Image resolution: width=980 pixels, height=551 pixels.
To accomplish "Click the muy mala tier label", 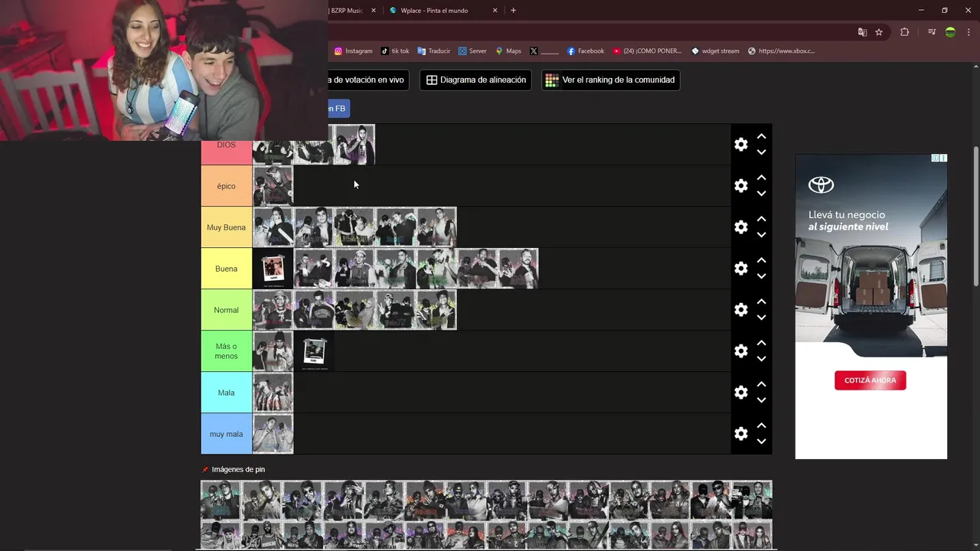I will tap(227, 434).
